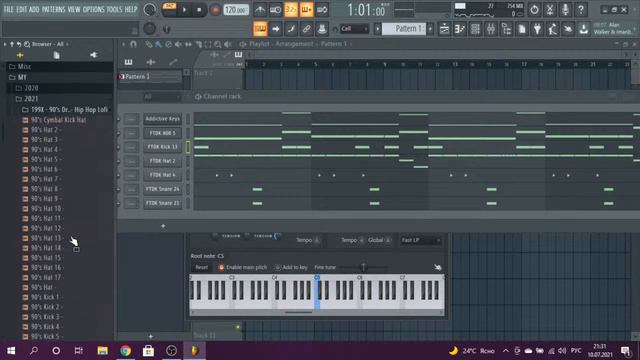
Task: Toggle the metronome icon
Action: point(260,9)
